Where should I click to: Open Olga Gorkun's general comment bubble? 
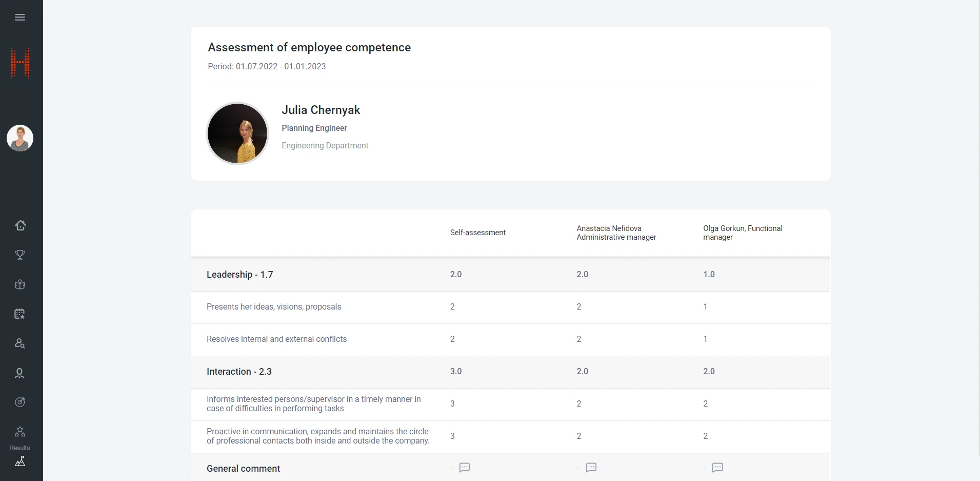tap(718, 468)
